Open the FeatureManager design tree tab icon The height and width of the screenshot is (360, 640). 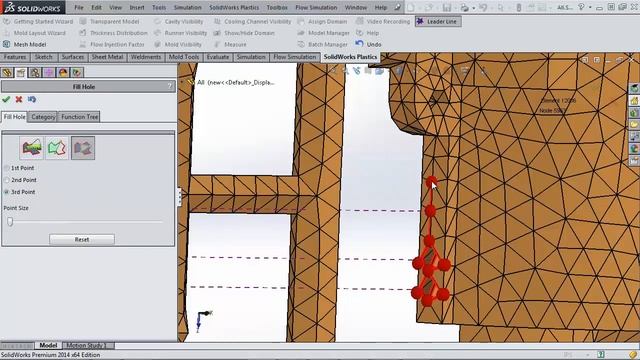pos(7,73)
